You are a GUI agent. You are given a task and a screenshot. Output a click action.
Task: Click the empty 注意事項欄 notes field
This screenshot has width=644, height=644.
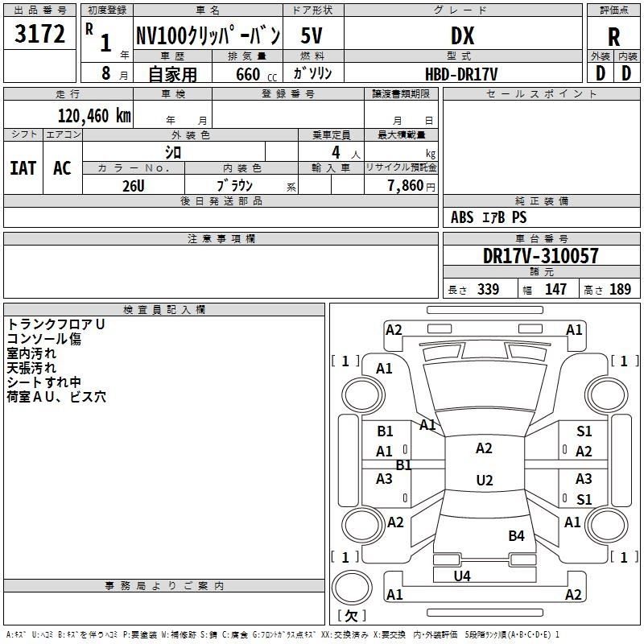coord(221,272)
